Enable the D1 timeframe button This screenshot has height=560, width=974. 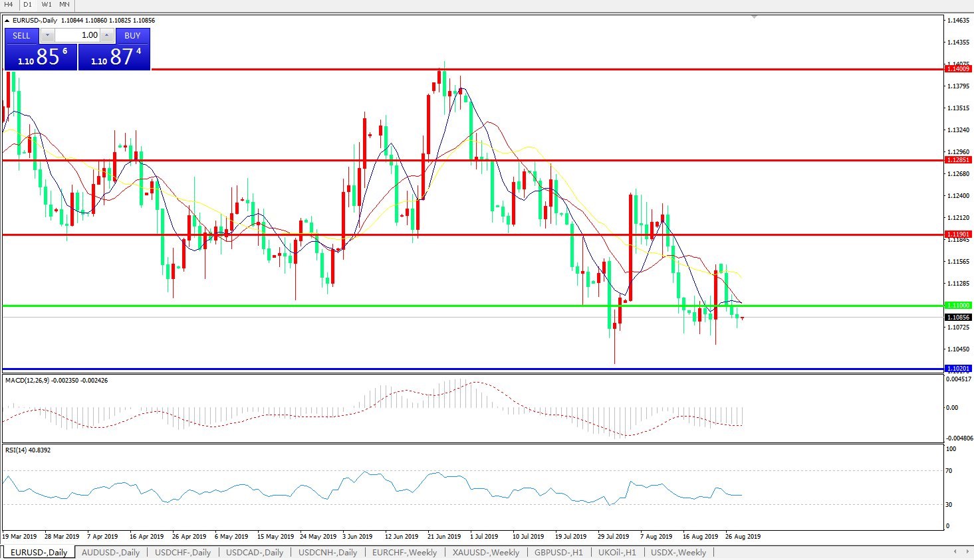tap(27, 5)
